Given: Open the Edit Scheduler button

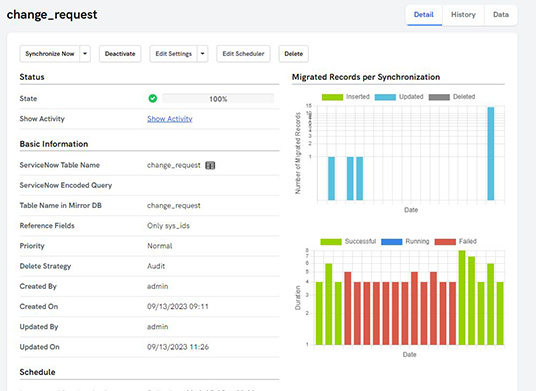Looking at the screenshot, I should pos(243,54).
